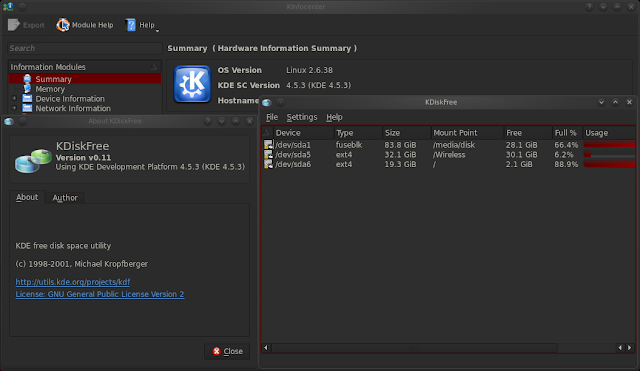
Task: Click the 88.9% full cell
Action: pos(566,164)
